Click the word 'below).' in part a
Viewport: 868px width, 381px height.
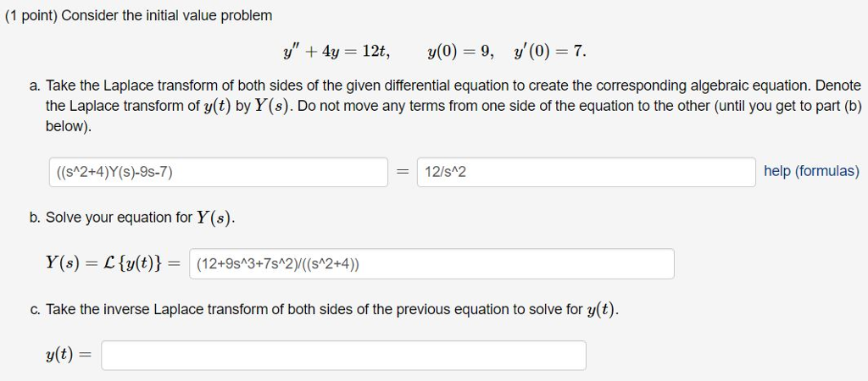(68, 127)
